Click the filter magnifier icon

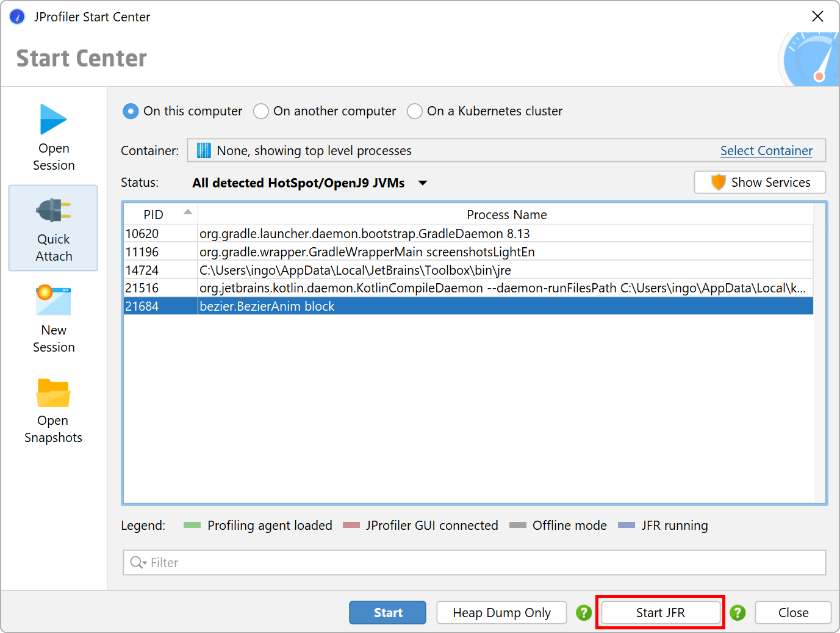[x=138, y=562]
